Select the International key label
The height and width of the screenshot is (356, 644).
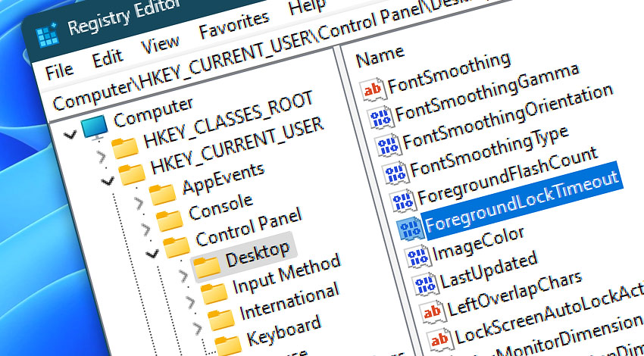pyautogui.click(x=289, y=301)
